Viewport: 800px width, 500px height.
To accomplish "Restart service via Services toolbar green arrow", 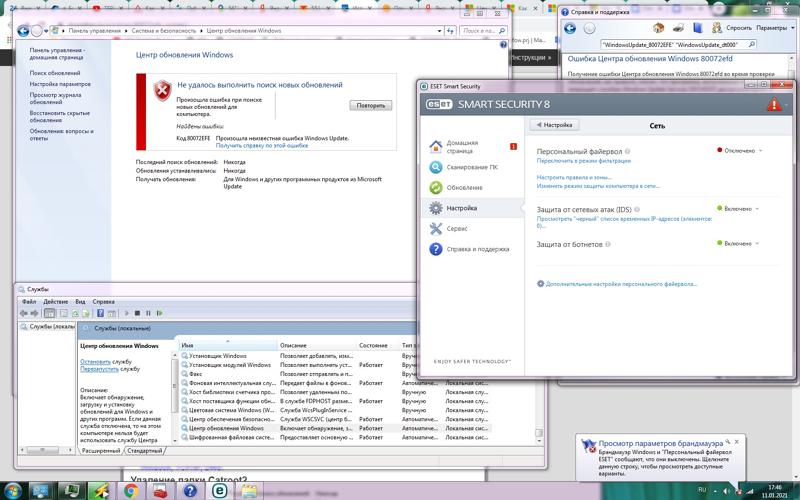I will [x=160, y=313].
